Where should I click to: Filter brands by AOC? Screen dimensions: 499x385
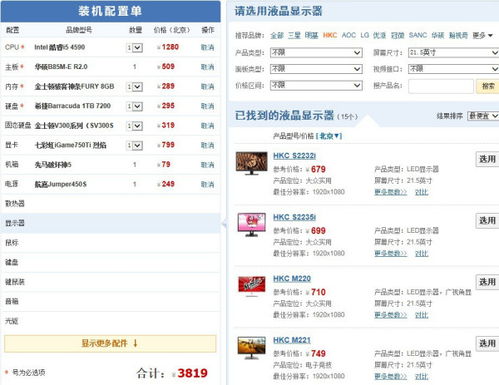[x=349, y=35]
